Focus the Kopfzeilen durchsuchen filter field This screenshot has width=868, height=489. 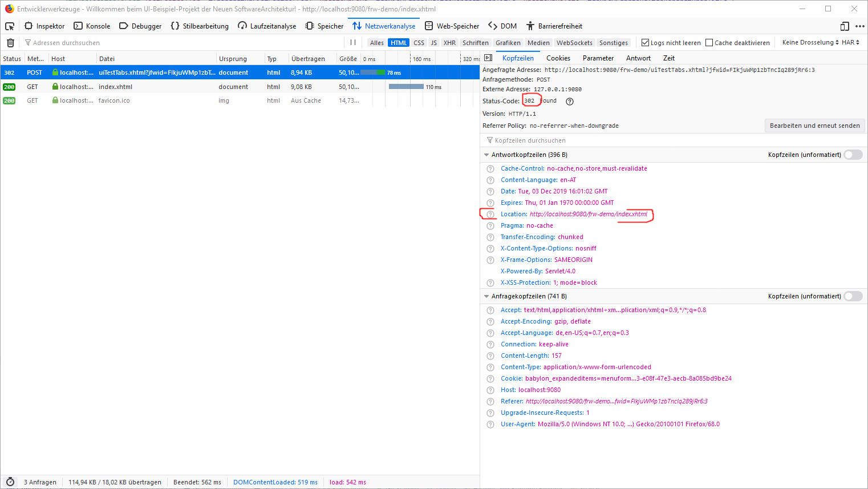(674, 140)
